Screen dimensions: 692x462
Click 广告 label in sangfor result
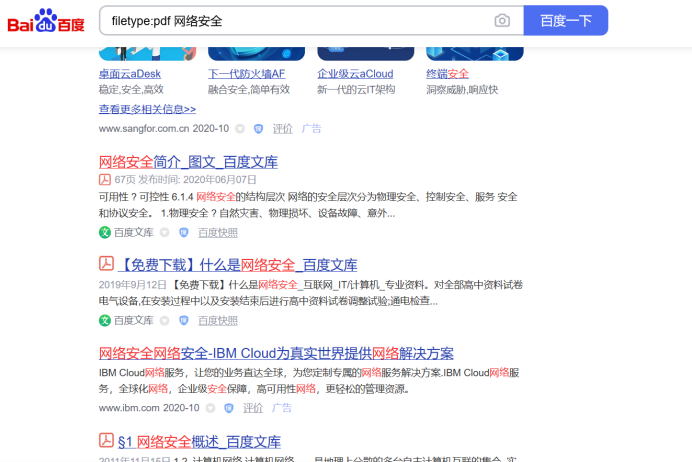pos(312,129)
